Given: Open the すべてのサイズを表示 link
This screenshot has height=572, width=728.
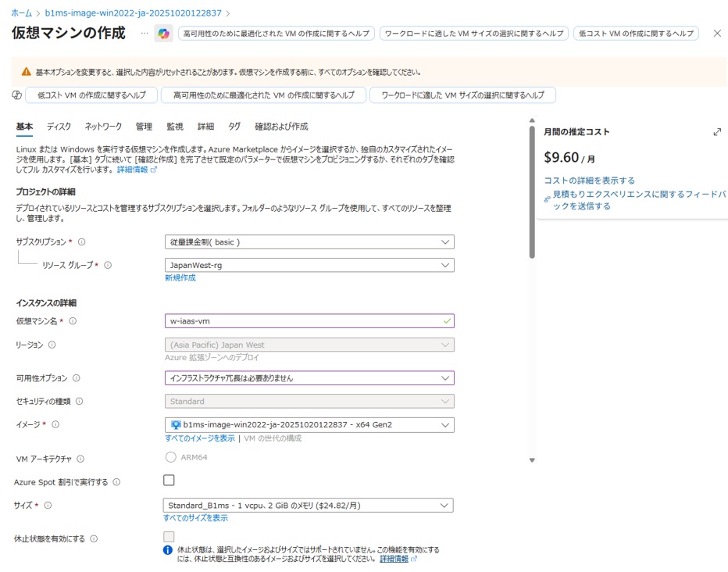Looking at the screenshot, I should (196, 518).
